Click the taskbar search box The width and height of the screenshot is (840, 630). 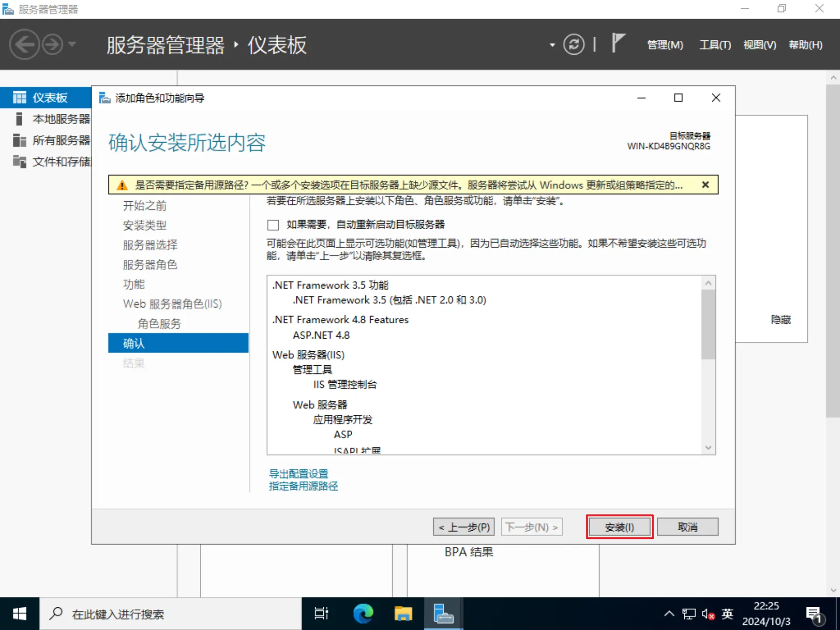click(171, 614)
